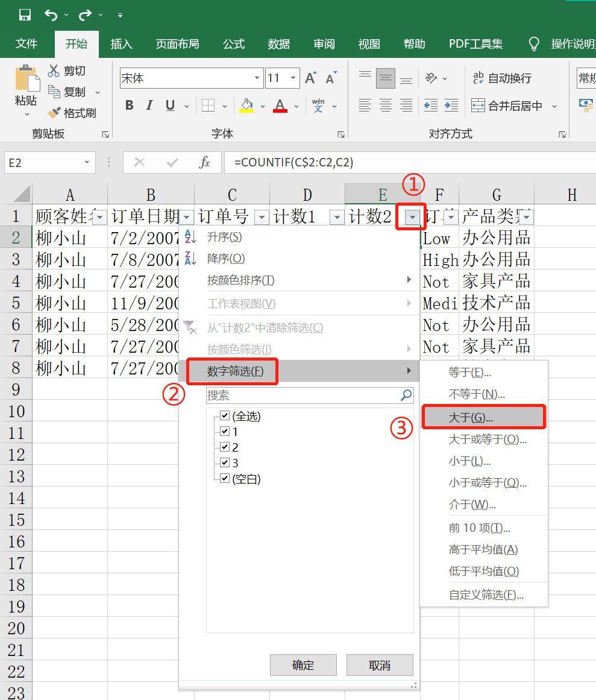The width and height of the screenshot is (596, 700).
Task: Click the increase indent icon
Action: [451, 106]
